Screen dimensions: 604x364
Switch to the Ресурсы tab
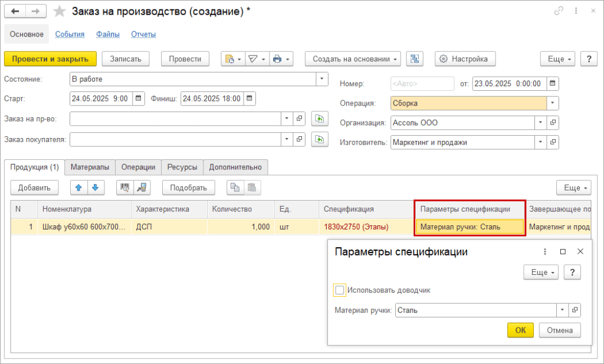pos(182,167)
